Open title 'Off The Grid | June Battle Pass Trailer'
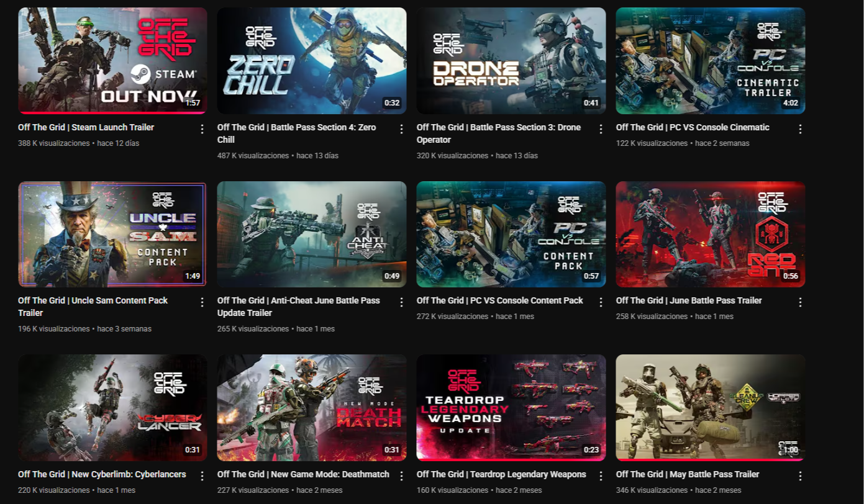The image size is (864, 504). (x=689, y=300)
